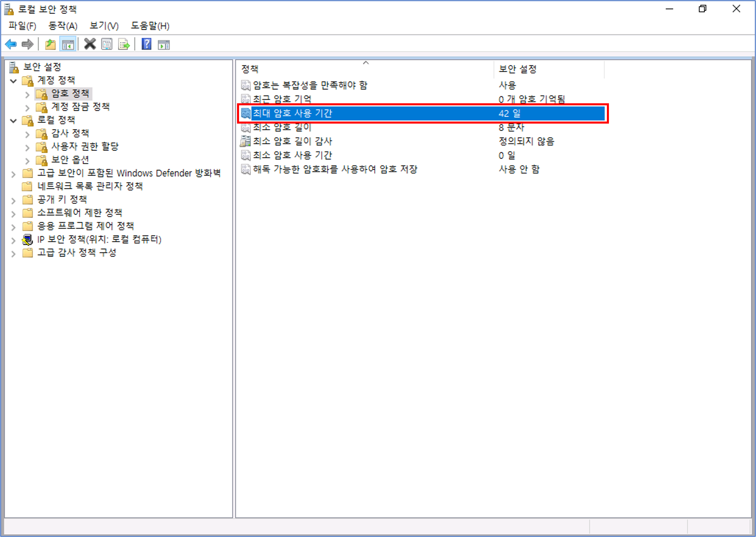The width and height of the screenshot is (756, 537).
Task: Open the Properties toolbar icon
Action: coord(107,44)
